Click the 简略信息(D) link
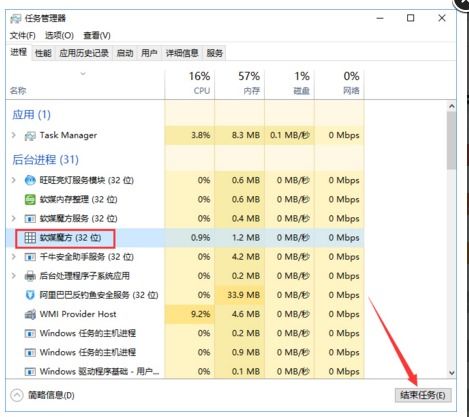This screenshot has height=417, width=469. tap(51, 395)
